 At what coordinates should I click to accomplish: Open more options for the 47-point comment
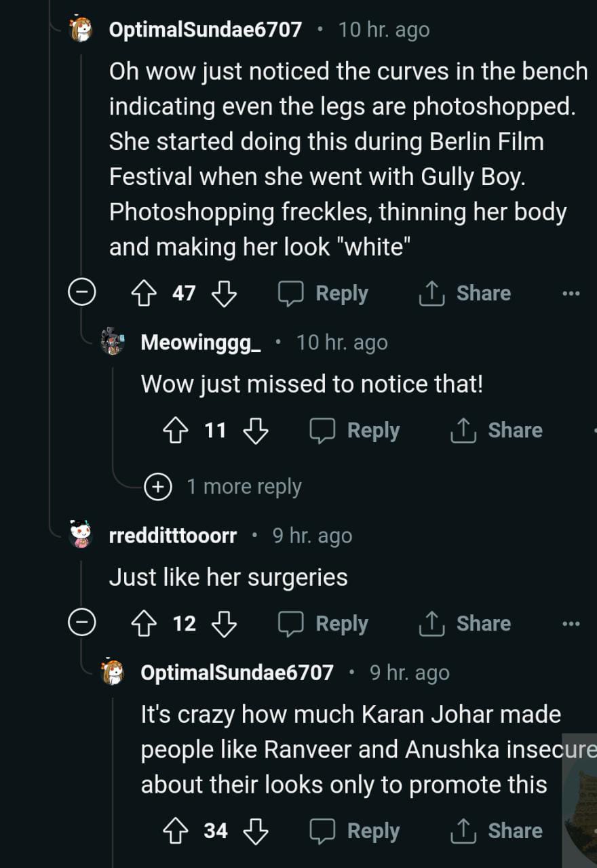point(571,294)
